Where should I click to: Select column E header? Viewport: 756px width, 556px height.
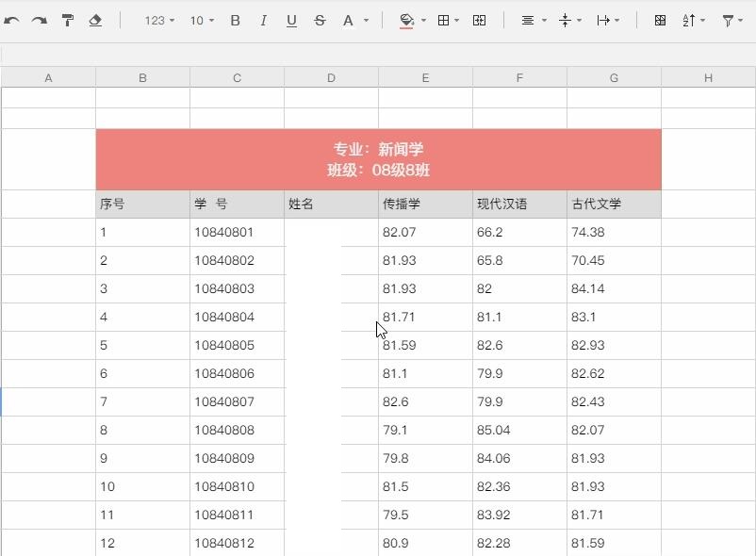425,77
